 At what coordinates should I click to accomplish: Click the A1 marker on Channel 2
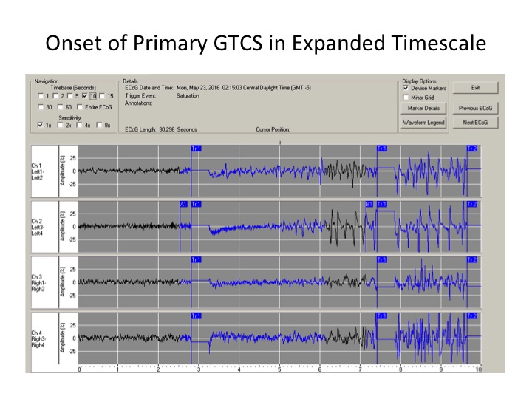[x=183, y=204]
